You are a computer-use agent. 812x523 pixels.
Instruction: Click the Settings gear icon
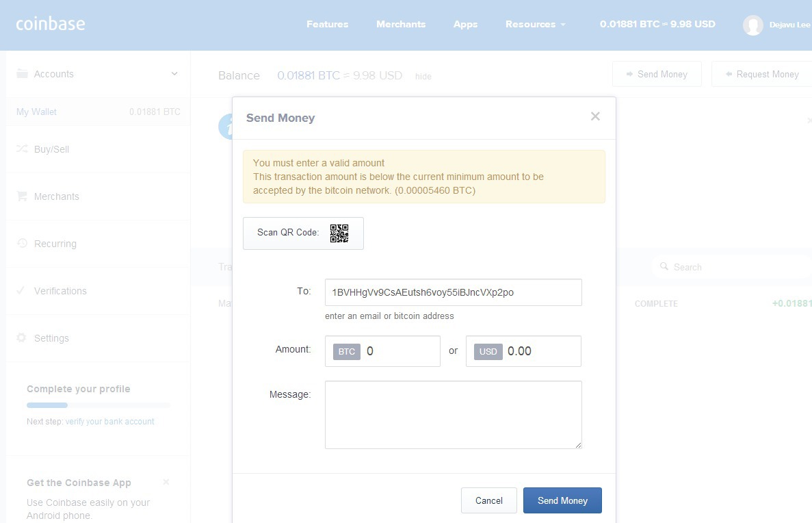click(21, 337)
